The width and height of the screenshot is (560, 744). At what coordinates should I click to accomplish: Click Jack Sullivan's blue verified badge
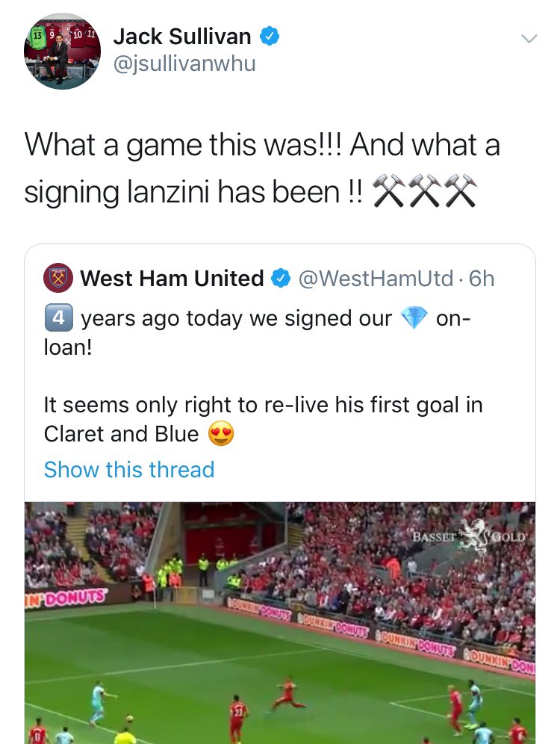click(x=270, y=37)
